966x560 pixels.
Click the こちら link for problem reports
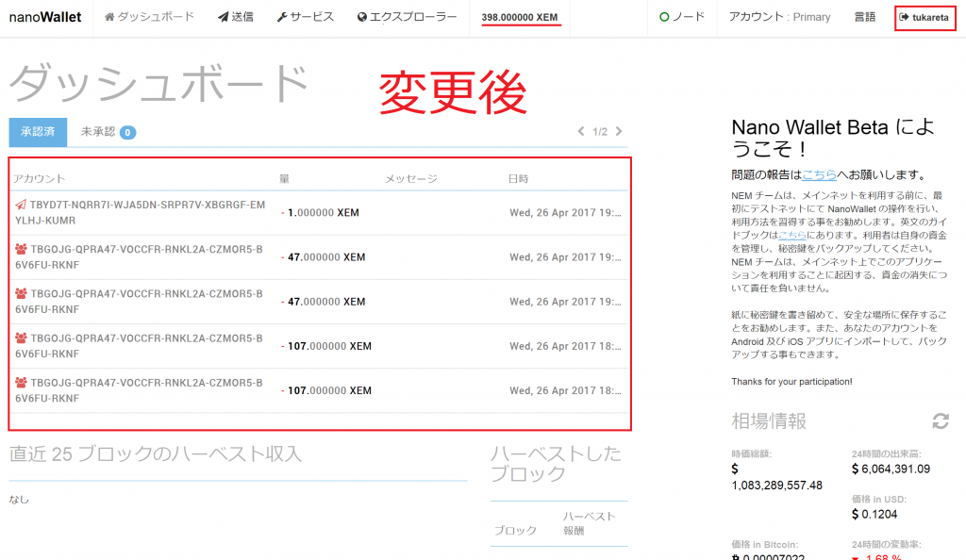click(819, 174)
